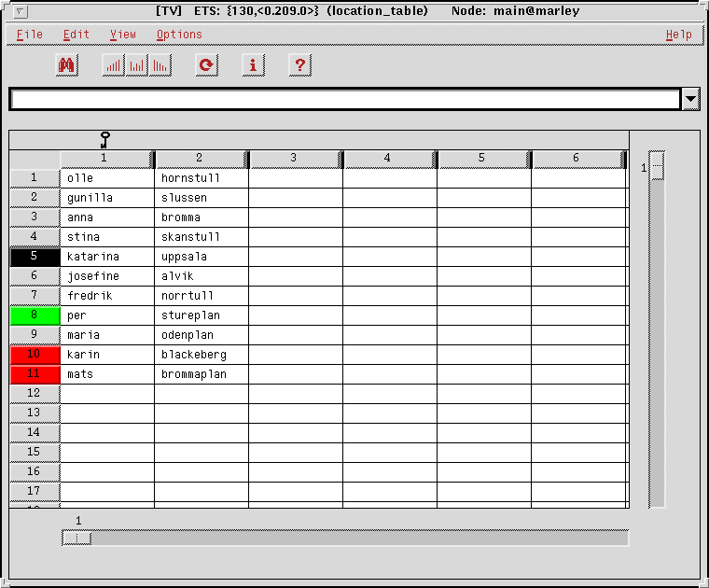The image size is (709, 588).
Task: Click the cell containing olle
Action: click(x=107, y=178)
